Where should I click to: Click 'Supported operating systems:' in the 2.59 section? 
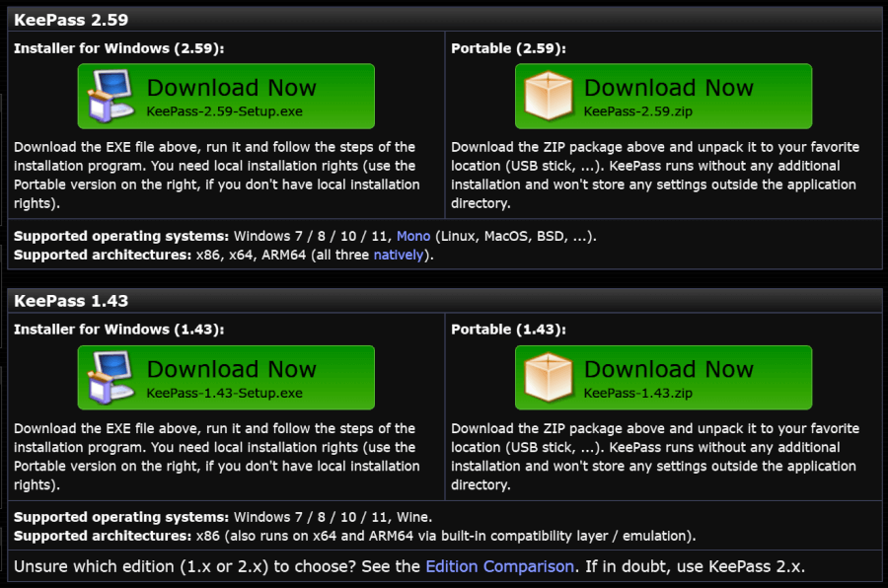121,236
